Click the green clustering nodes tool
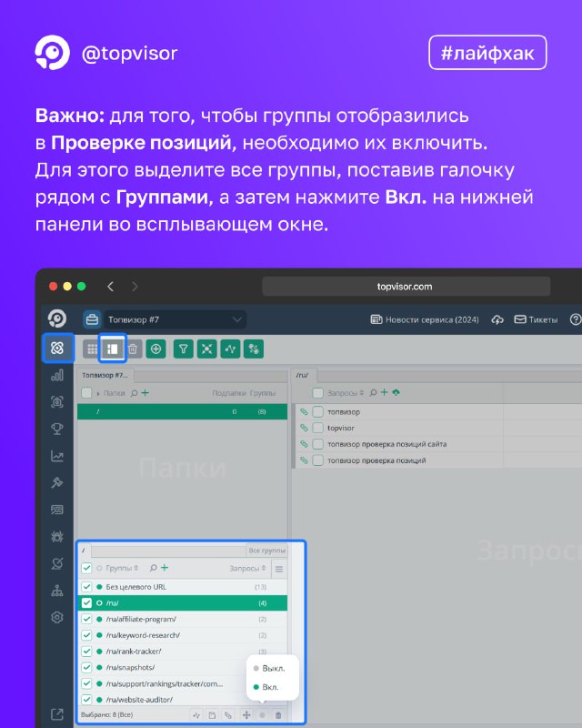 [207, 349]
